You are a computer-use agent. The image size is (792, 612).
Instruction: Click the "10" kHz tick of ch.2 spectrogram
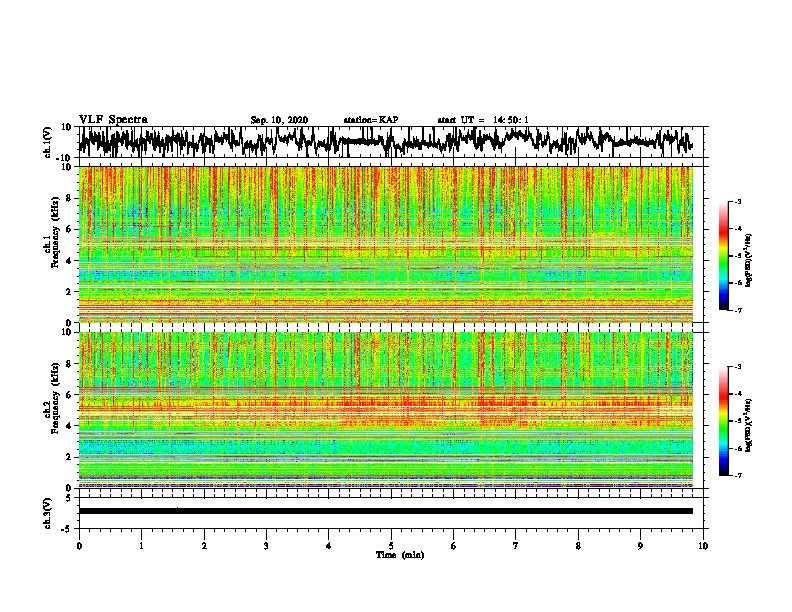pos(68,332)
